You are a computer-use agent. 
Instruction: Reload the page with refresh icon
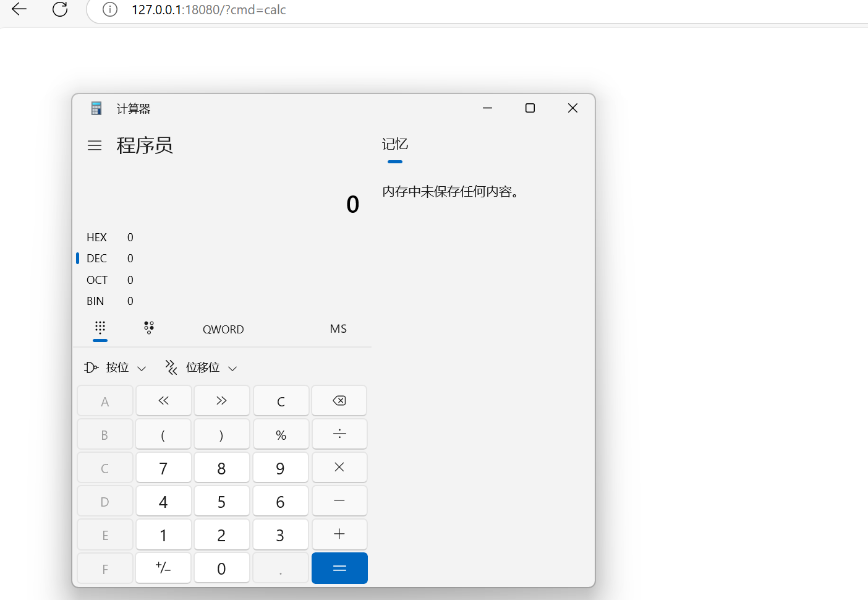[x=60, y=9]
